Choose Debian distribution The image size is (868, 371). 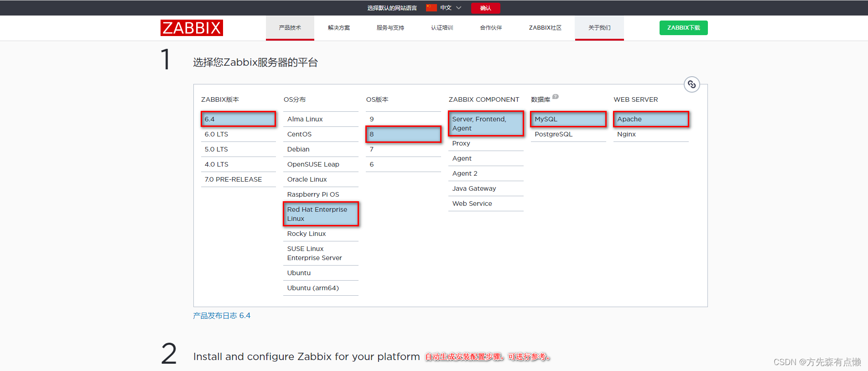[321, 149]
